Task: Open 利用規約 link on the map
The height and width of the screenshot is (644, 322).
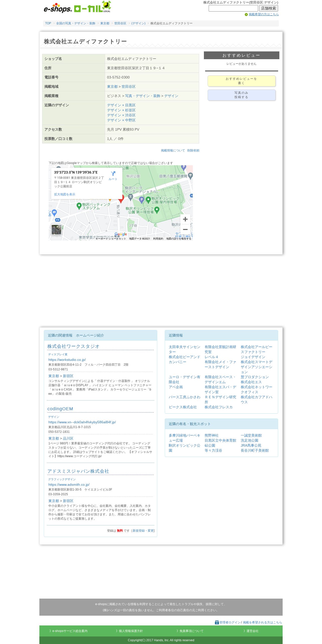Action: [158, 239]
